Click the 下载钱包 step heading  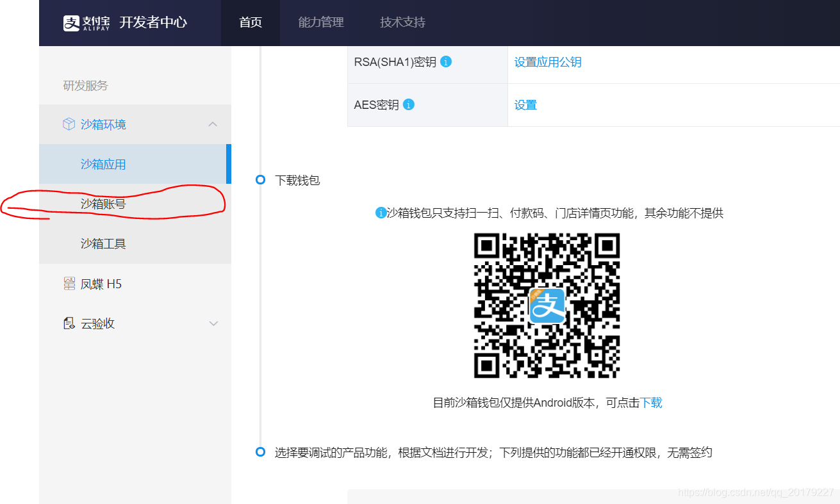(x=297, y=181)
